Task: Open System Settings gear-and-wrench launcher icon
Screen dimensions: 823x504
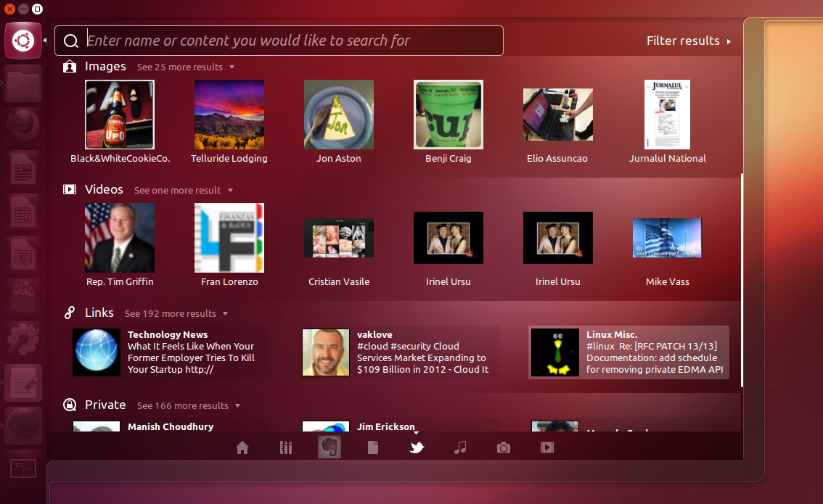Action: pos(23,340)
